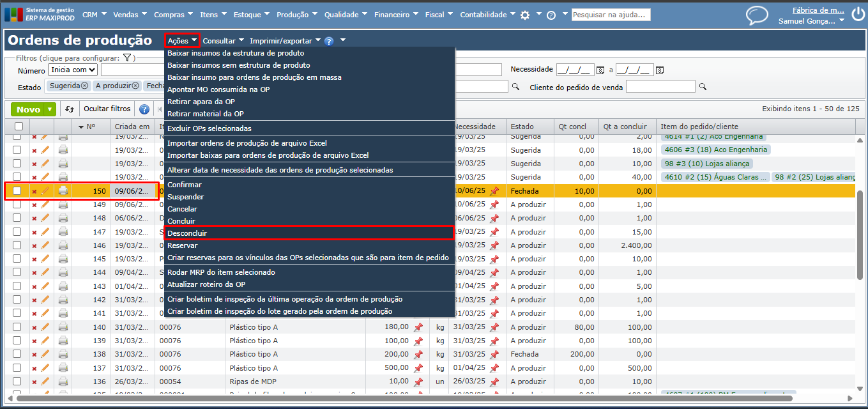Click the pencil edit icon for order 150
The height and width of the screenshot is (409, 868).
45,191
